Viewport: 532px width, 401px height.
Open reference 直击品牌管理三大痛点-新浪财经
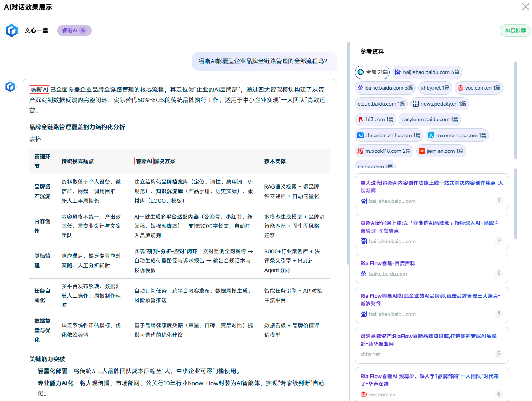432,305
